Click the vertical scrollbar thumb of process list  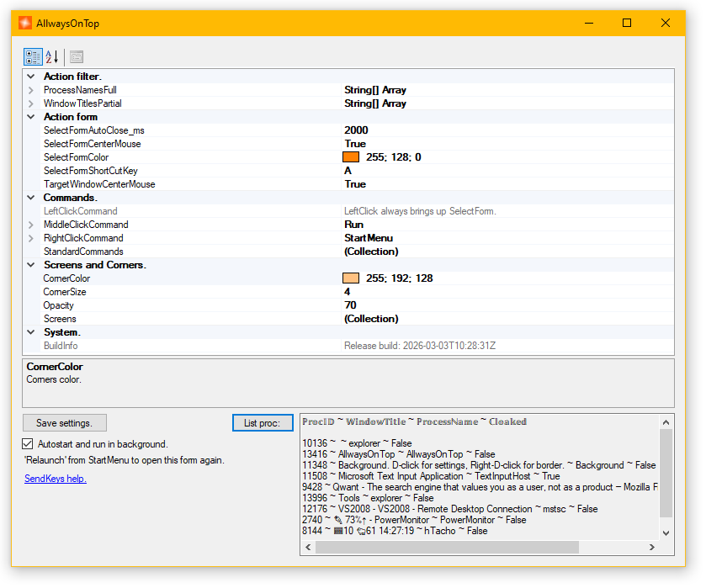(667, 474)
